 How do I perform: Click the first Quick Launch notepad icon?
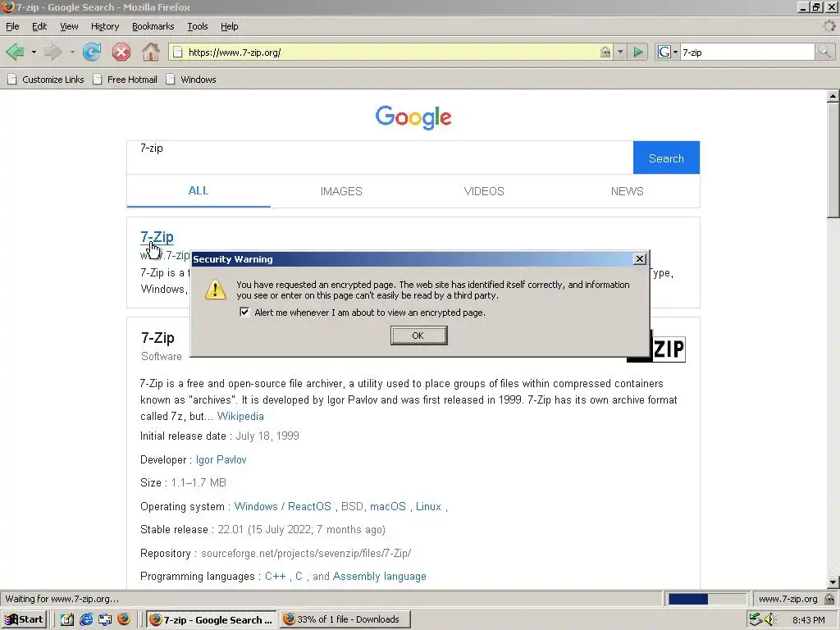pos(67,619)
